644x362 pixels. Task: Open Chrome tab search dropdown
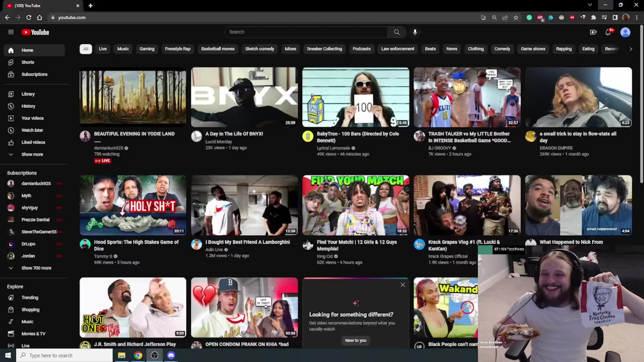click(x=590, y=5)
